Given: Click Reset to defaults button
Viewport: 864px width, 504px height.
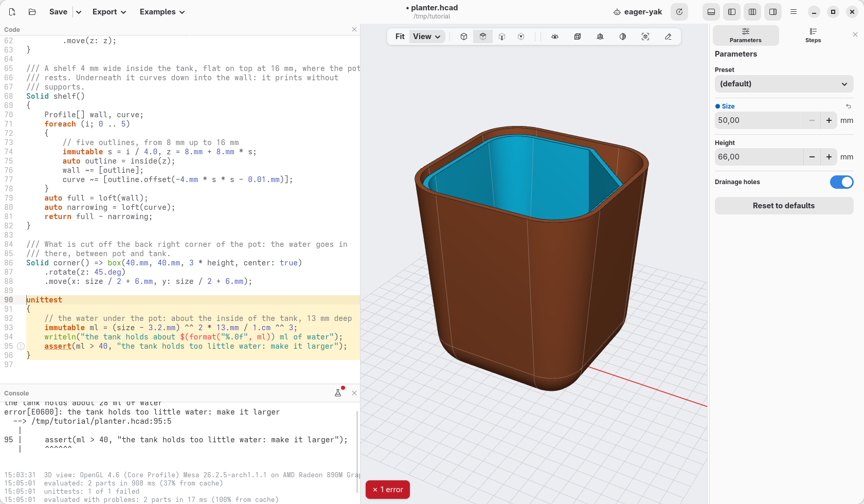Looking at the screenshot, I should (784, 206).
